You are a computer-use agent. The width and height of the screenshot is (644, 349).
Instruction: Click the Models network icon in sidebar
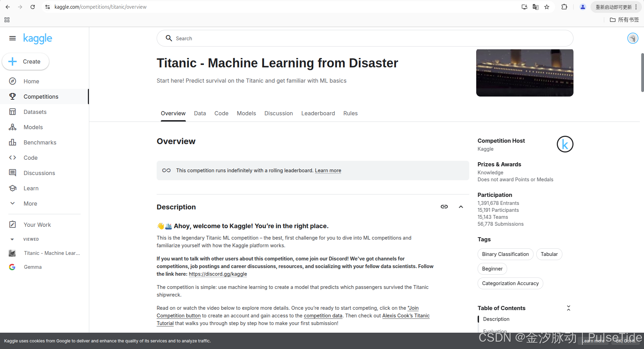tap(13, 127)
